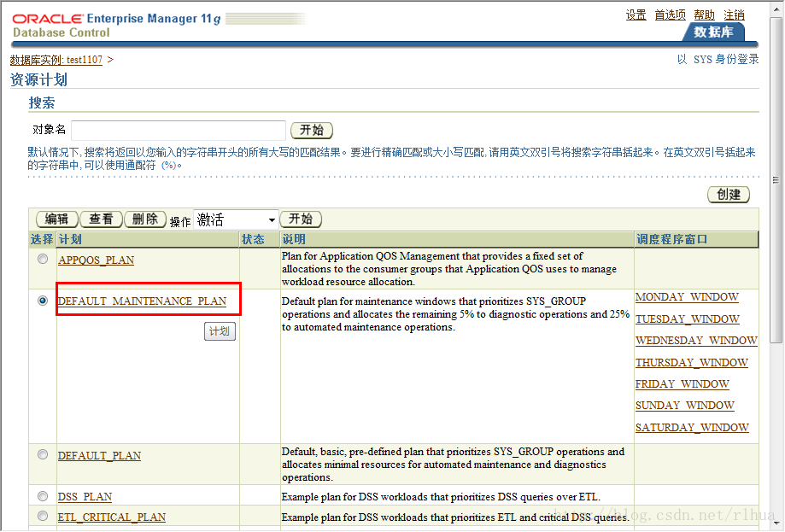Switch to the 数据库 tab
This screenshot has height=532, width=785.
[x=713, y=32]
